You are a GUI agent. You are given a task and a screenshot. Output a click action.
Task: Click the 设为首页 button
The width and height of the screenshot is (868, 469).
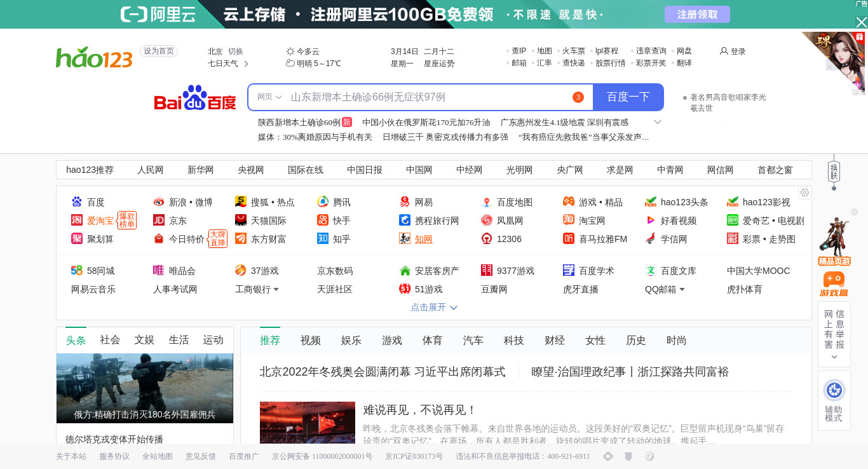[x=159, y=51]
